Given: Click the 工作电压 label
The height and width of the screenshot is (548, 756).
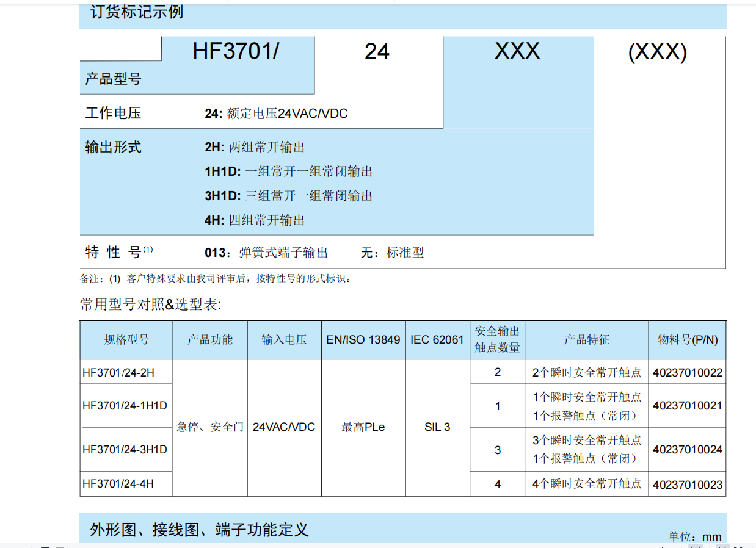Looking at the screenshot, I should click(113, 113).
